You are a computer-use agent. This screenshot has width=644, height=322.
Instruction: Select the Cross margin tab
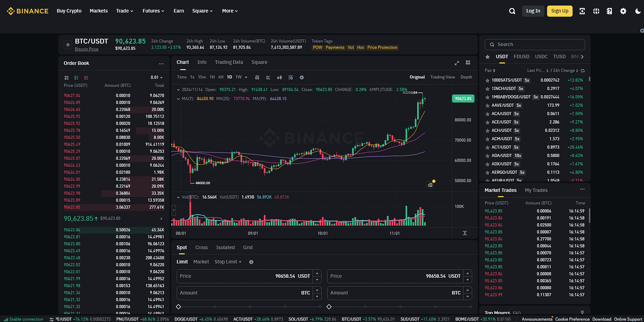click(201, 247)
